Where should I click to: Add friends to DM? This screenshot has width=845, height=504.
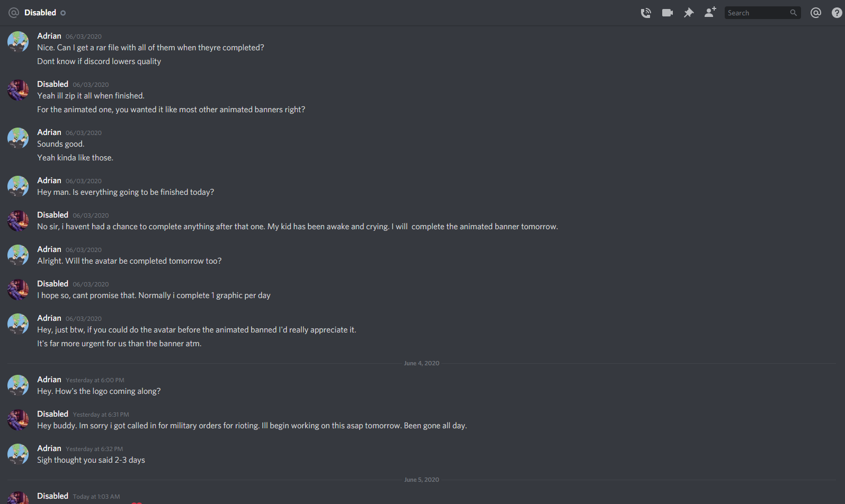(x=710, y=12)
